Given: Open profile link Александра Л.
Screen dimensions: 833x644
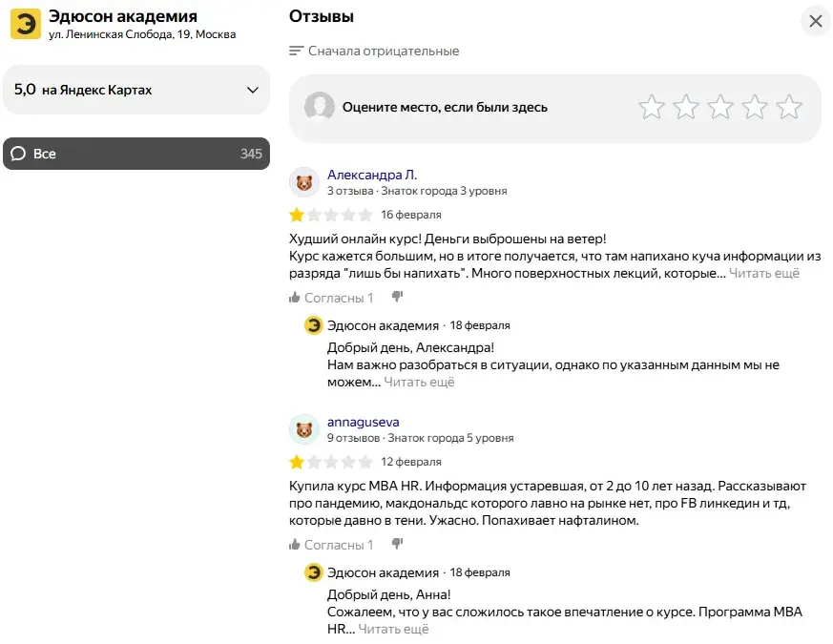Looking at the screenshot, I should tap(372, 175).
